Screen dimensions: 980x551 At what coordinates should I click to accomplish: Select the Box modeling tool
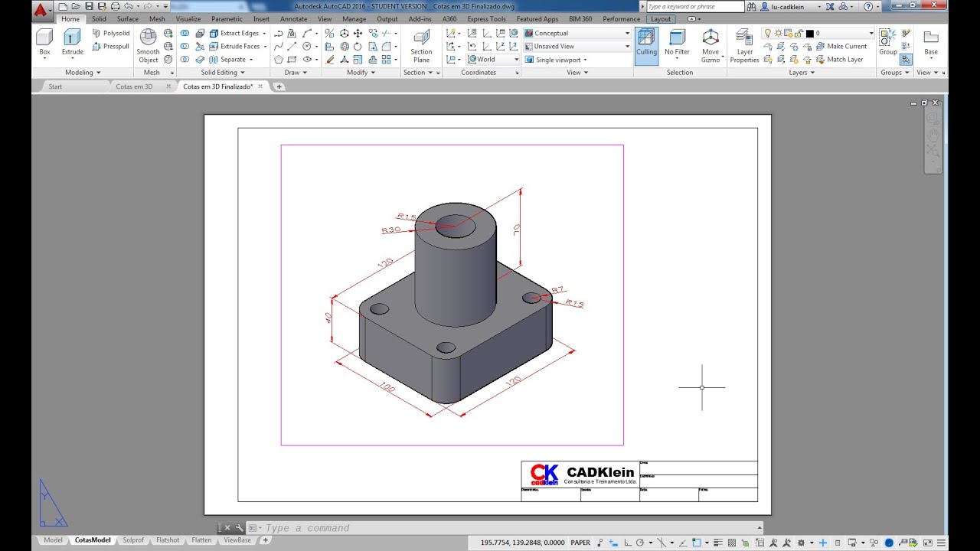(x=44, y=44)
